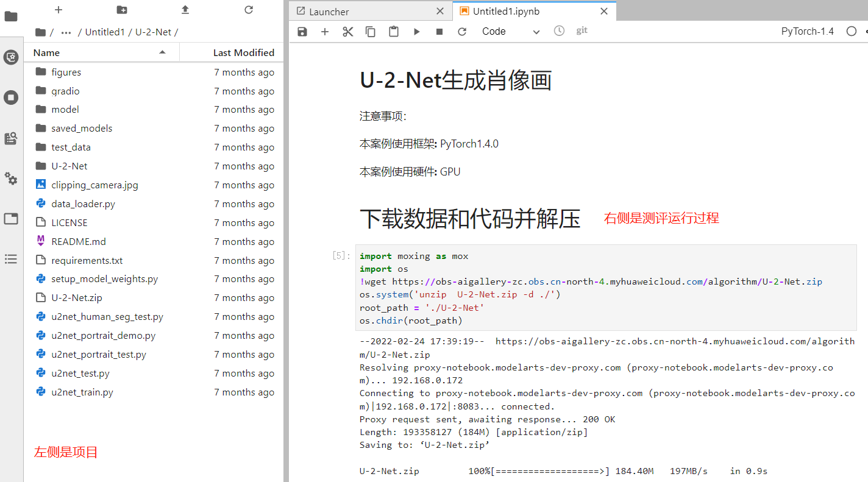The width and height of the screenshot is (868, 482).
Task: Close the Launcher tab
Action: [x=441, y=12]
